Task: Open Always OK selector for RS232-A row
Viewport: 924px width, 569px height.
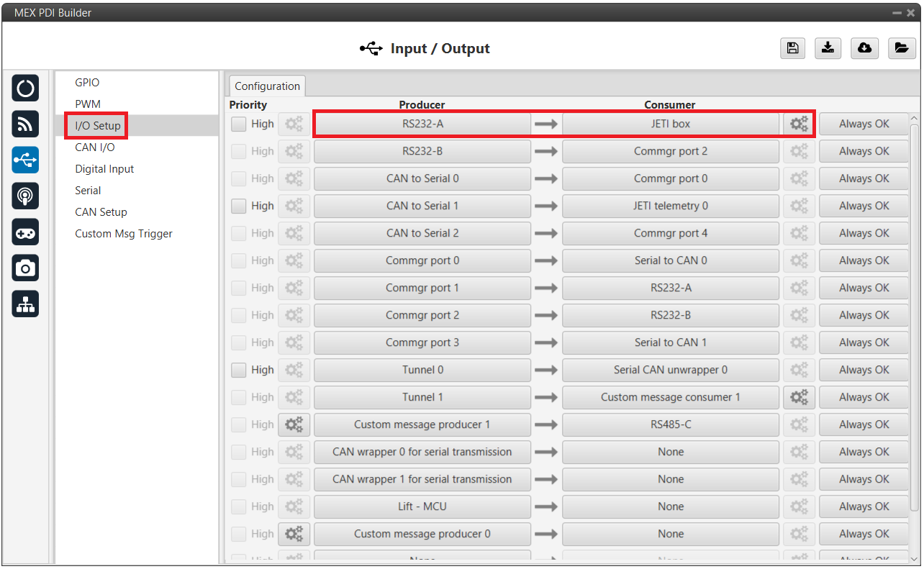Action: [x=864, y=124]
